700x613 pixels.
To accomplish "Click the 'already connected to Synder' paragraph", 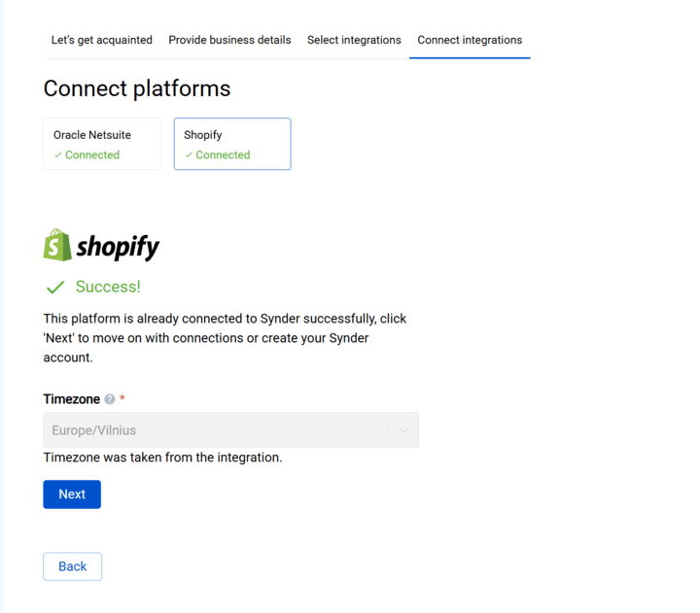I will click(225, 338).
